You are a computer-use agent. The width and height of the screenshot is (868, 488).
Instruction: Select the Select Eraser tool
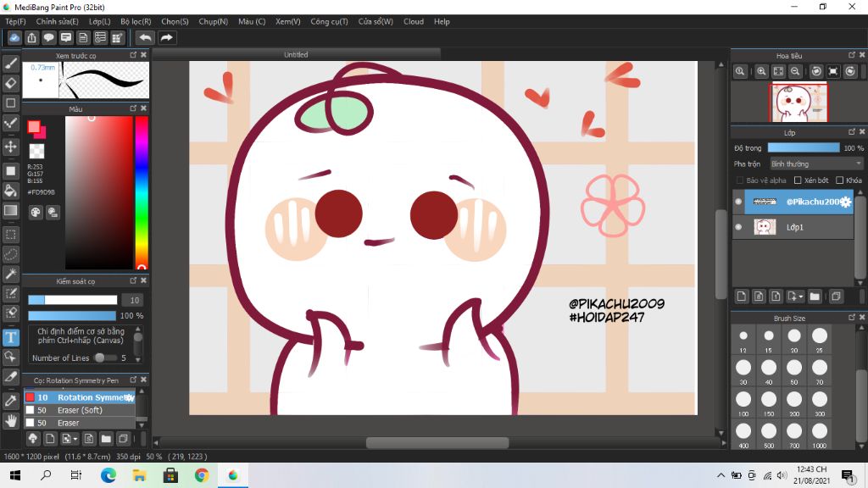tap(10, 313)
